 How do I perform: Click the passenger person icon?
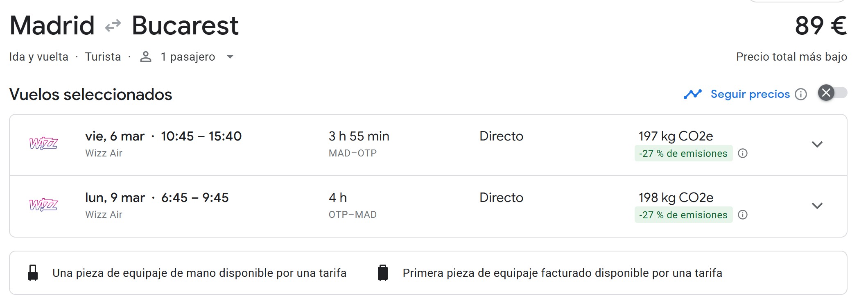pos(146,57)
